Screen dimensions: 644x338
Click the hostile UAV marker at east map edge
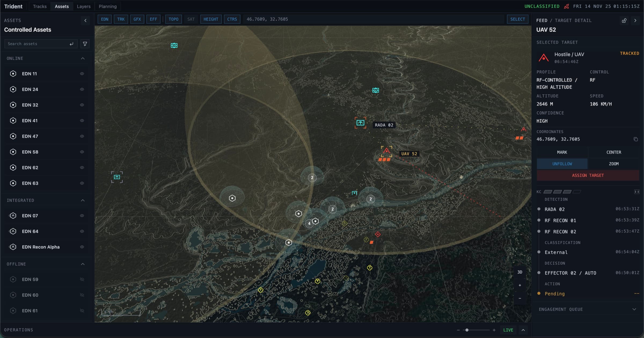(524, 129)
